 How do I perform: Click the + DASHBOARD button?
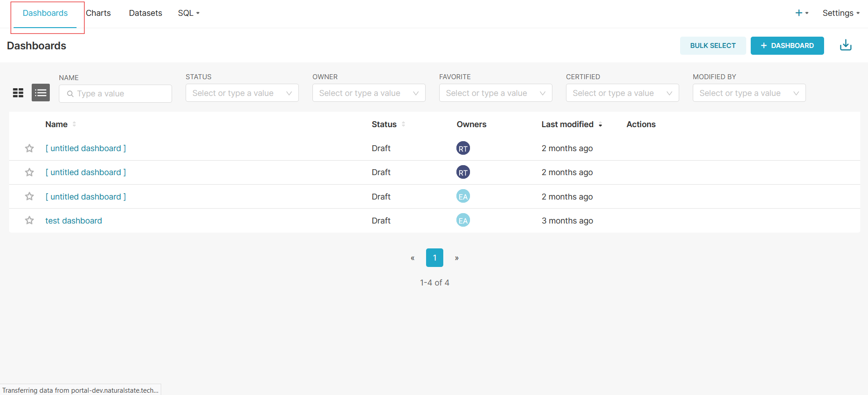[x=787, y=46]
